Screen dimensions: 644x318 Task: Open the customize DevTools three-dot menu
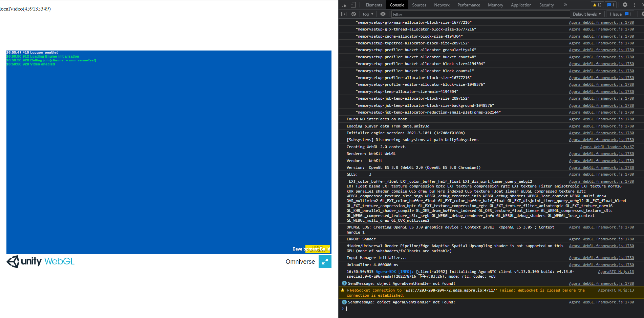(635, 5)
